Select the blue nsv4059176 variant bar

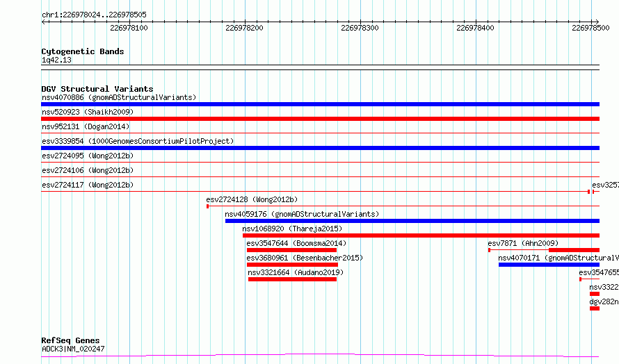coord(412,221)
